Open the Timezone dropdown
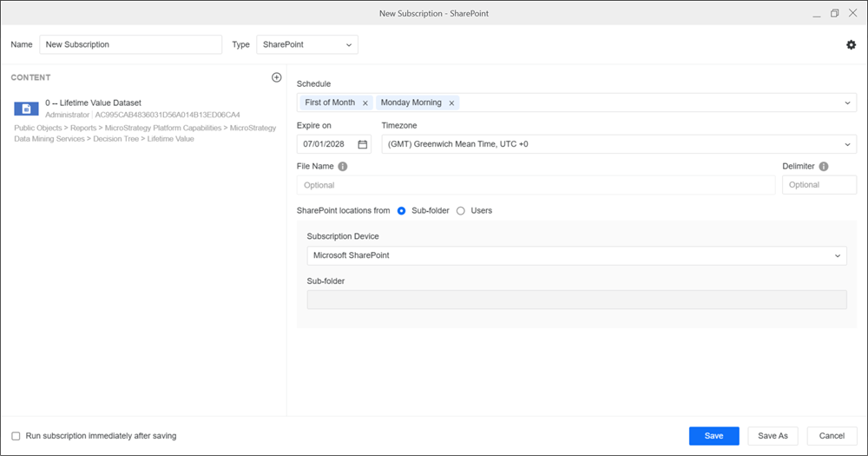The height and width of the screenshot is (456, 868). [x=618, y=144]
